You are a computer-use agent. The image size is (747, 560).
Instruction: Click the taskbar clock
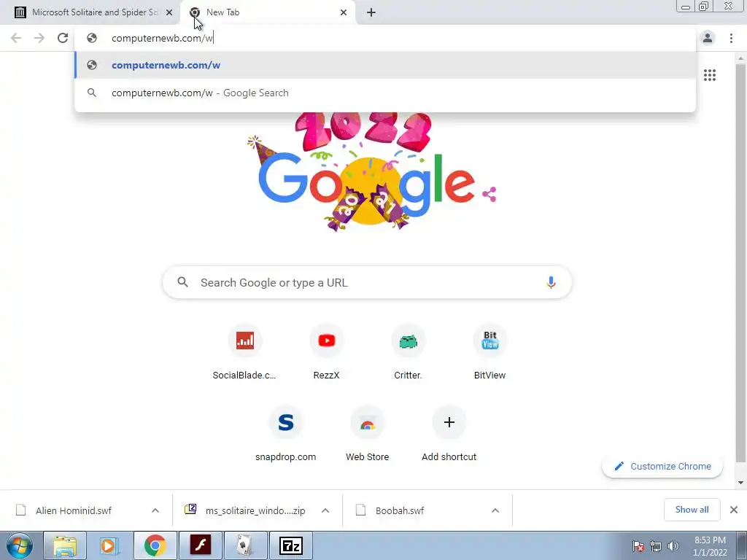click(710, 546)
